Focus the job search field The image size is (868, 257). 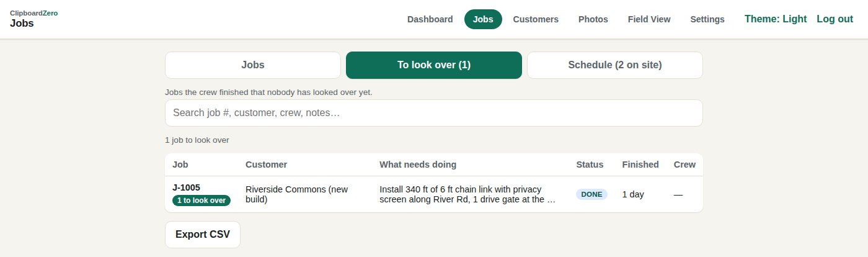(x=434, y=113)
